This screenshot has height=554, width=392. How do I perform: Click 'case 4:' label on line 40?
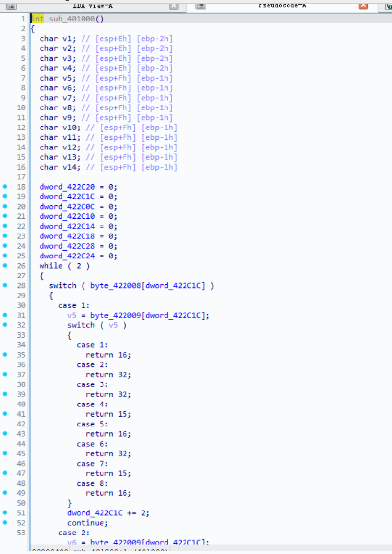coord(92,404)
